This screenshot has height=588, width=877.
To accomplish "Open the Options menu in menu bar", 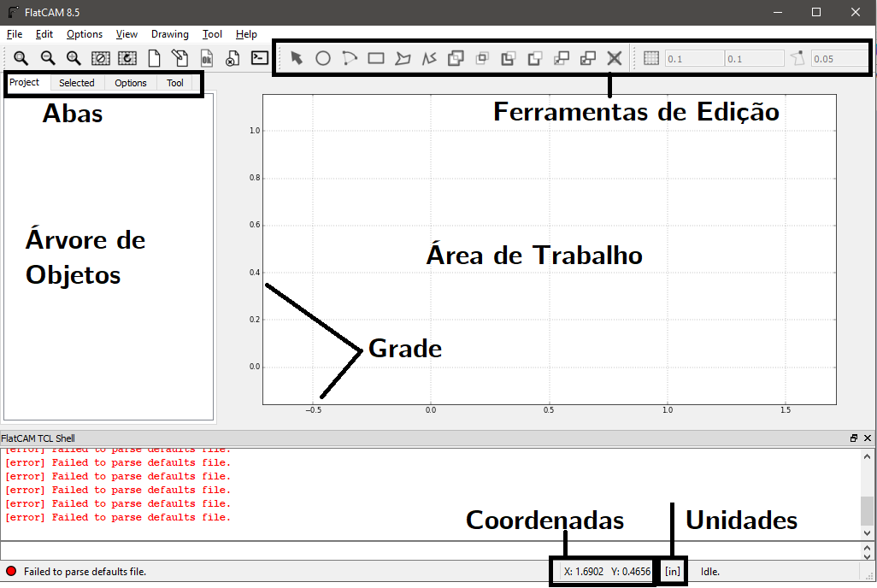I will tap(85, 34).
